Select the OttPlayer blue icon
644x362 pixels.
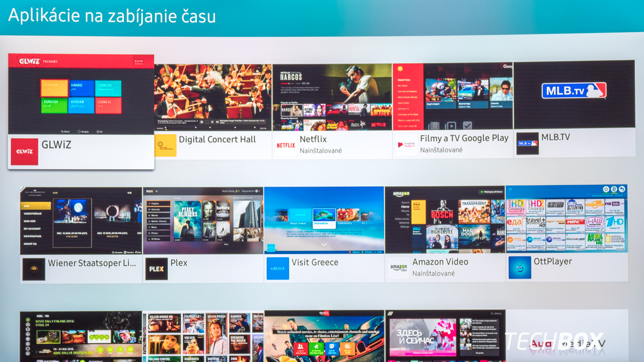click(520, 268)
